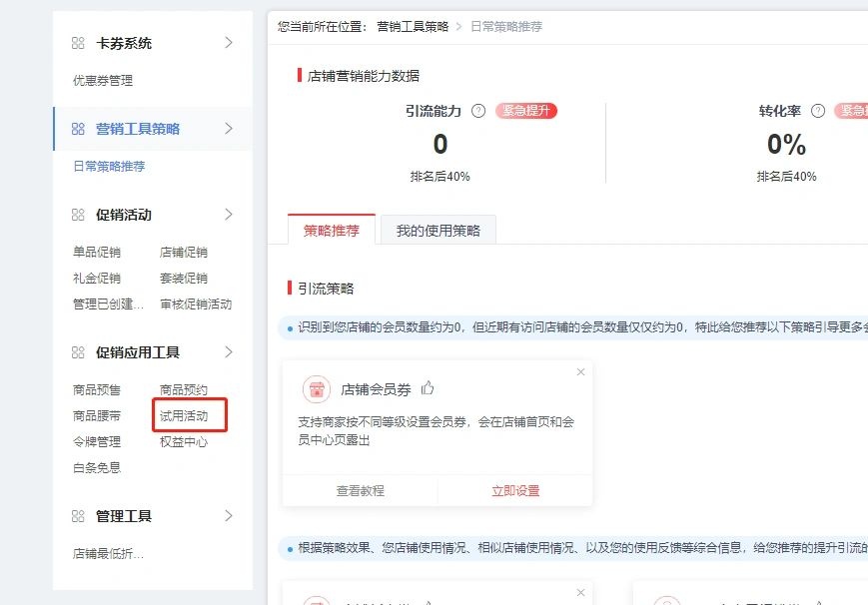Viewport: 868px width, 605px height.
Task: Open 套装促销 menu item
Action: (x=184, y=279)
